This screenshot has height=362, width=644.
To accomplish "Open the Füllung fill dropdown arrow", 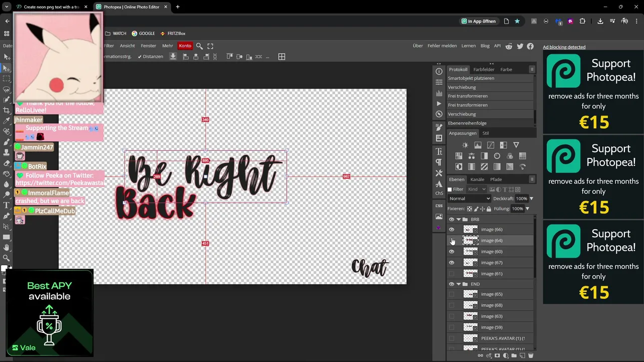I will [527, 209].
